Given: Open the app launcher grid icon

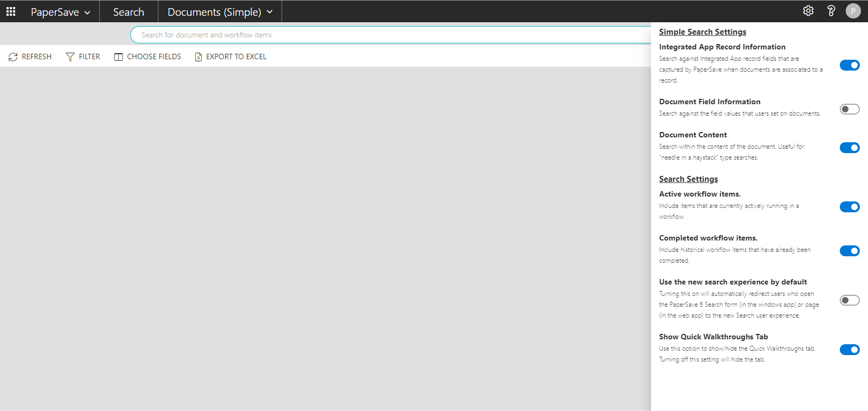Looking at the screenshot, I should click(x=11, y=11).
